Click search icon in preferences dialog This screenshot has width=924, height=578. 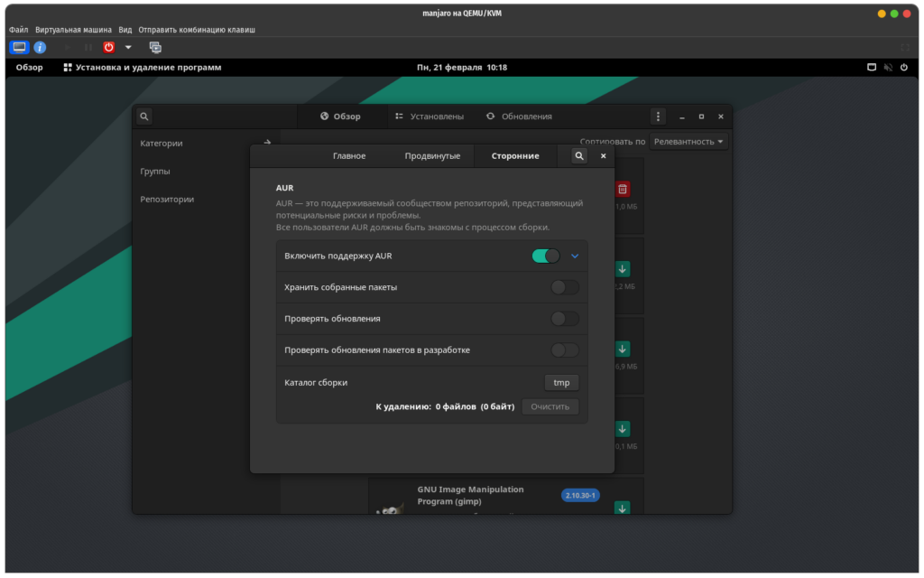click(x=578, y=156)
